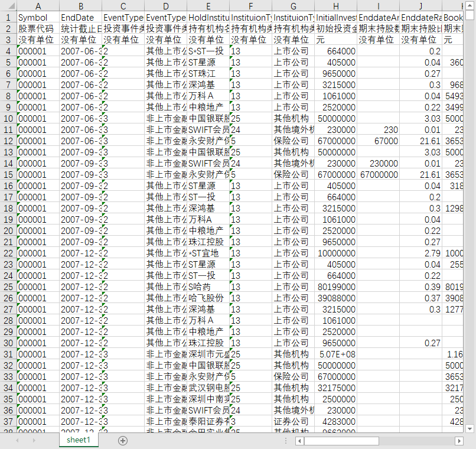Go to next sheet arrow
This screenshot has height=449, width=476.
tap(34, 440)
